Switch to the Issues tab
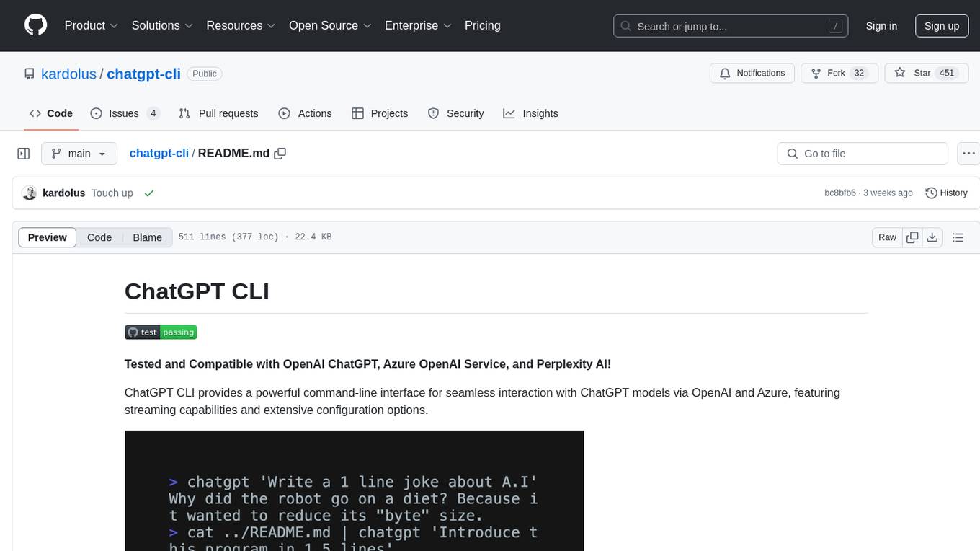Viewport: 980px width, 551px height. click(x=125, y=113)
